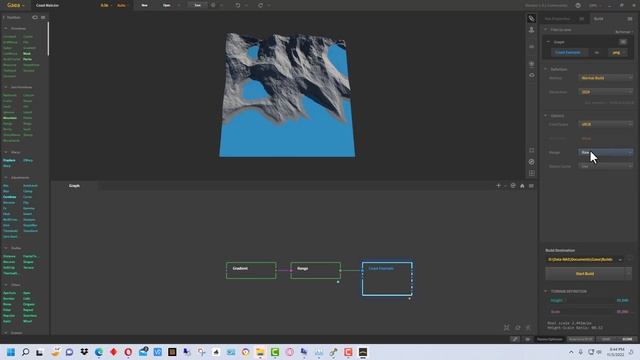Open File Explorer from taskbar
Viewport: 640px width, 360px height.
coord(260,352)
